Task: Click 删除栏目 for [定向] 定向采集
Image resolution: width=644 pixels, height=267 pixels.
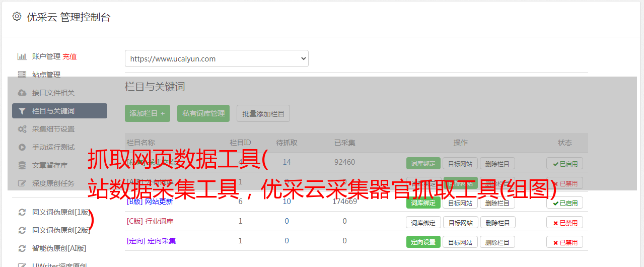Action: coord(497,242)
